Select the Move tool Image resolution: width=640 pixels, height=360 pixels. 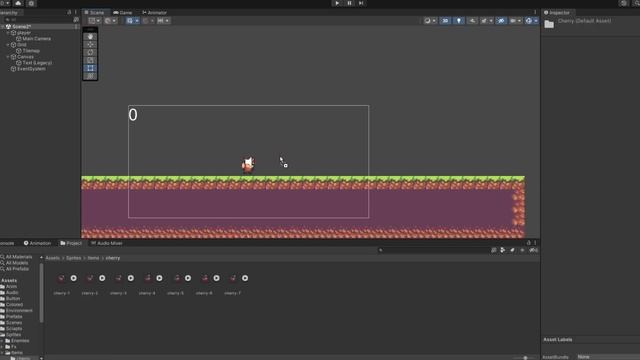click(90, 44)
